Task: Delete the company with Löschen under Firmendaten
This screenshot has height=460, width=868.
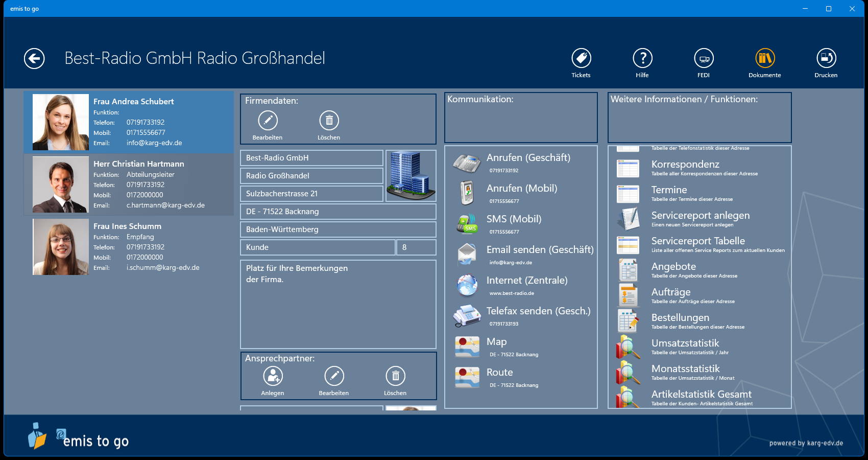Action: pyautogui.click(x=329, y=121)
